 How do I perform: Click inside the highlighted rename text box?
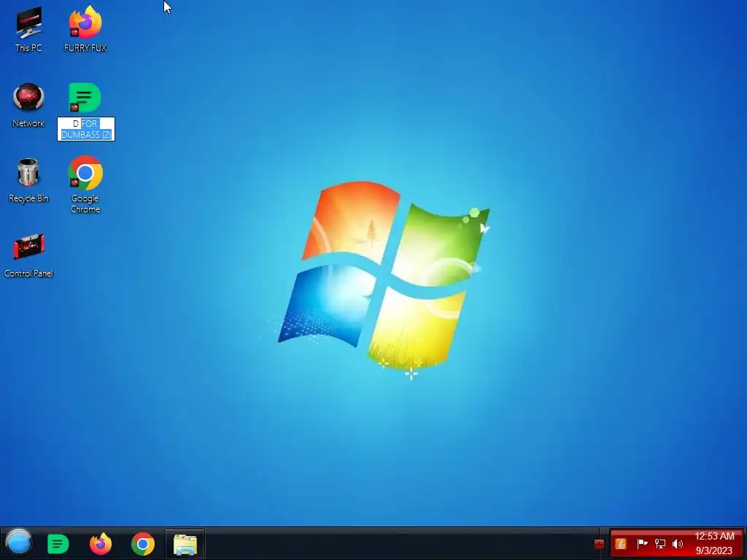86,129
